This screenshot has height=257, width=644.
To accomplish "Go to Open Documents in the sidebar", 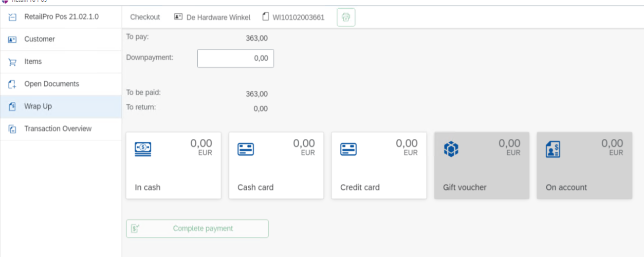I will (51, 84).
